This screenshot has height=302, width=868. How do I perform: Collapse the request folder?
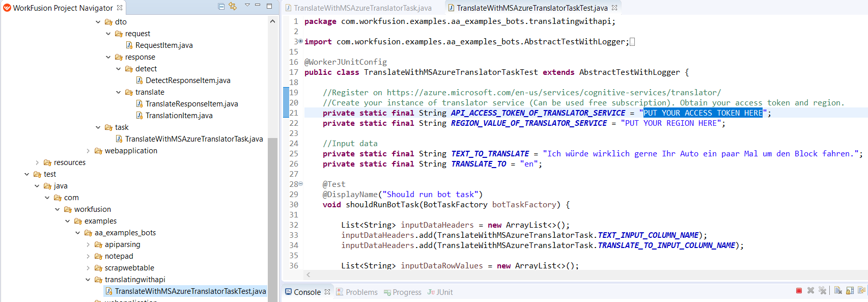point(108,34)
